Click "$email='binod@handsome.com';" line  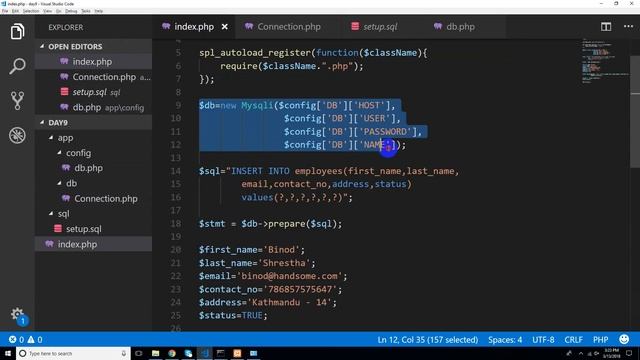(x=273, y=276)
